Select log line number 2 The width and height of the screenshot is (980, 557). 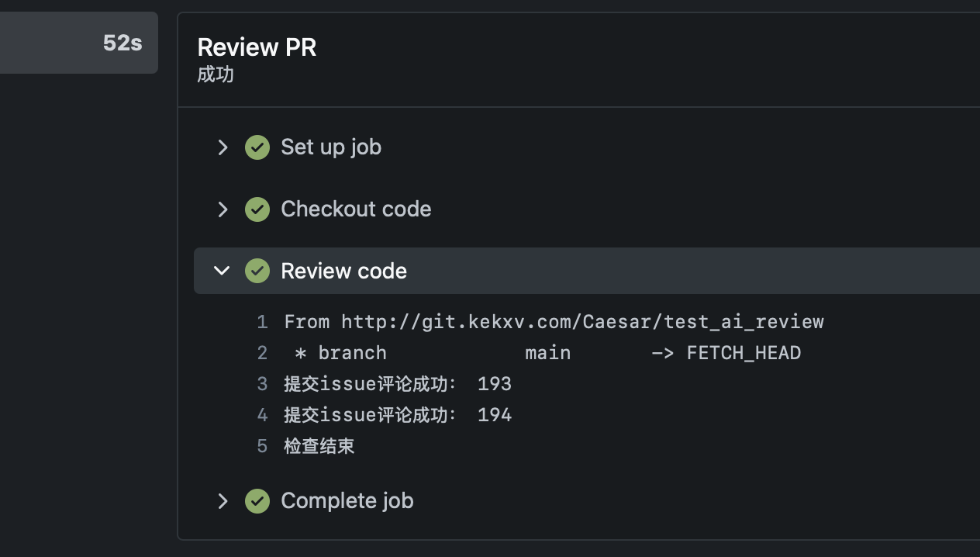[x=262, y=353]
